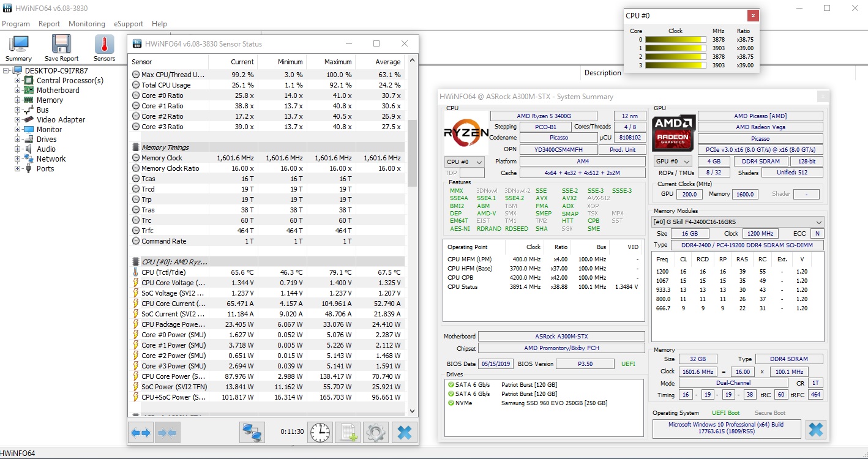Click the Central Processor(s) tree icon
868x459 pixels.
tap(29, 80)
